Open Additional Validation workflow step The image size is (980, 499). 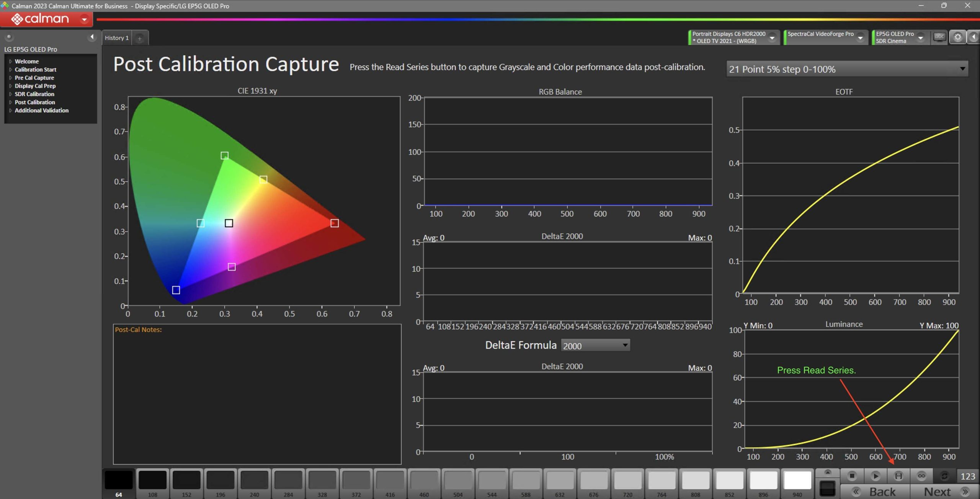41,110
